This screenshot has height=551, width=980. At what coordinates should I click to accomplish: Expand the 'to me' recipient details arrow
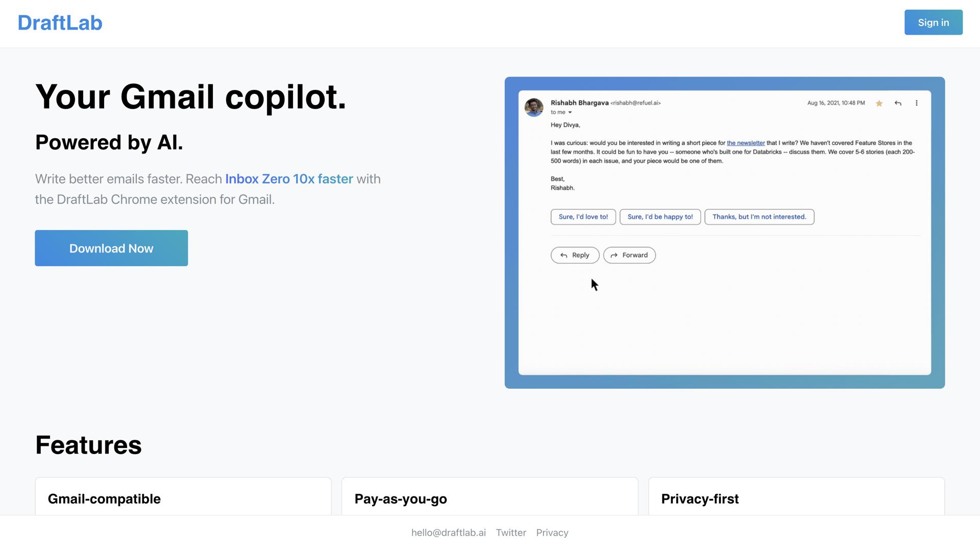pos(570,112)
